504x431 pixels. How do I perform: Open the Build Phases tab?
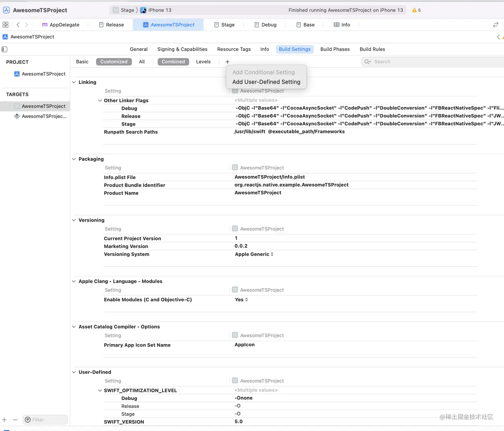(x=335, y=49)
